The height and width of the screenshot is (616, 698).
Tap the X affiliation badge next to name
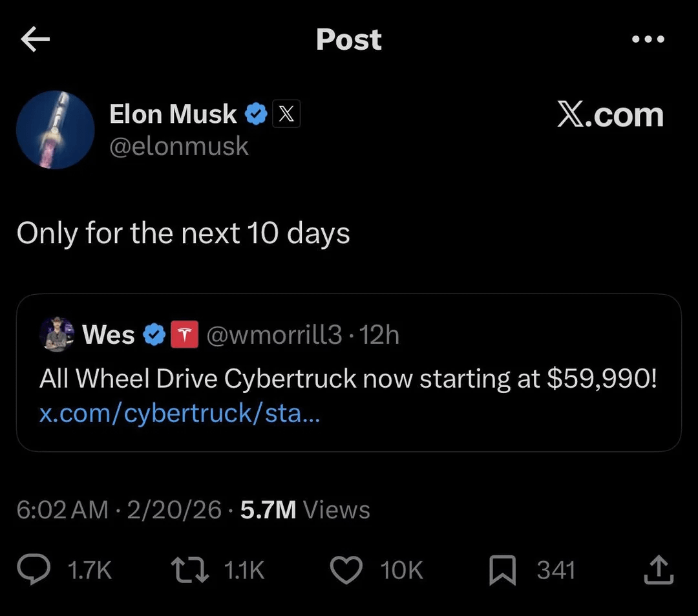[286, 115]
